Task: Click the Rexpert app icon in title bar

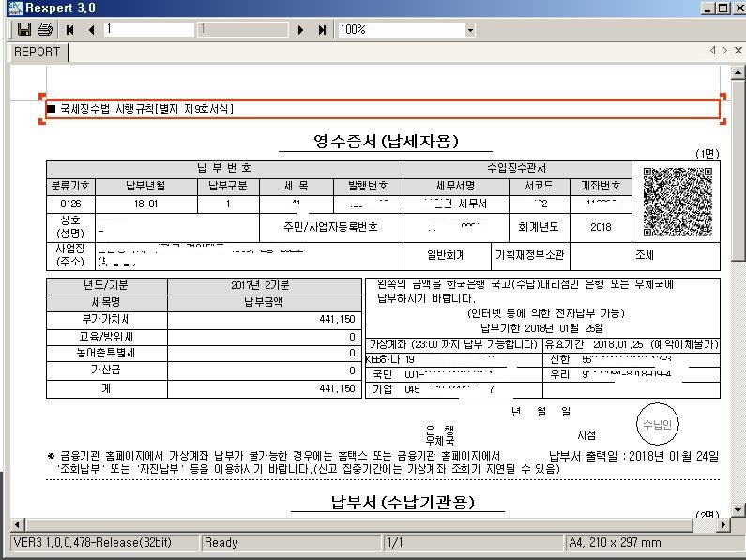Action: (10, 8)
